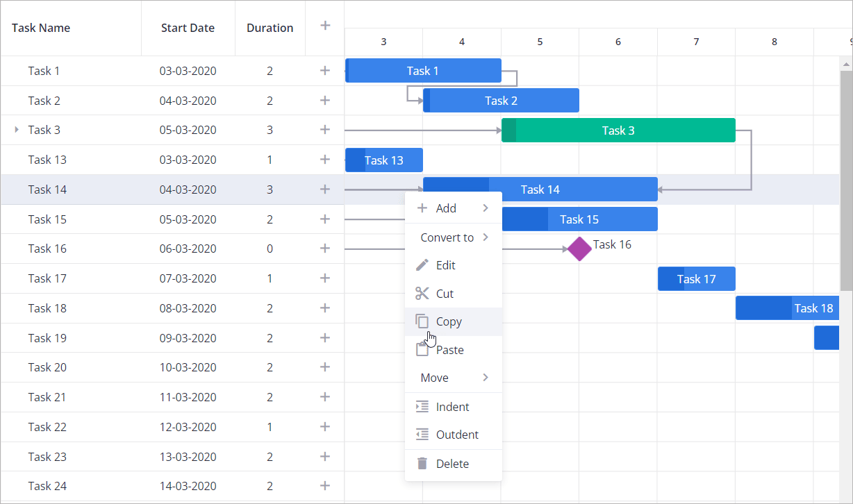Expand the Task 3 tree row
Image resolution: width=853 pixels, height=504 pixels.
[x=17, y=130]
